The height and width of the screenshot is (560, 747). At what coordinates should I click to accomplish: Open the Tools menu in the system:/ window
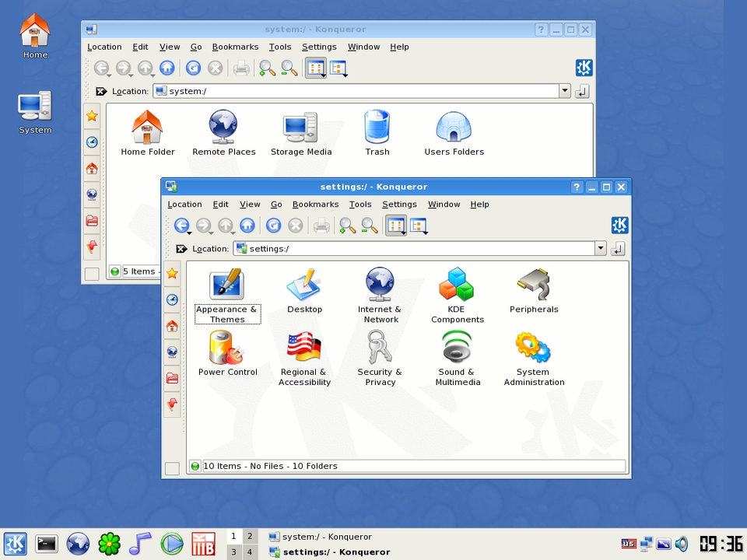pos(280,47)
